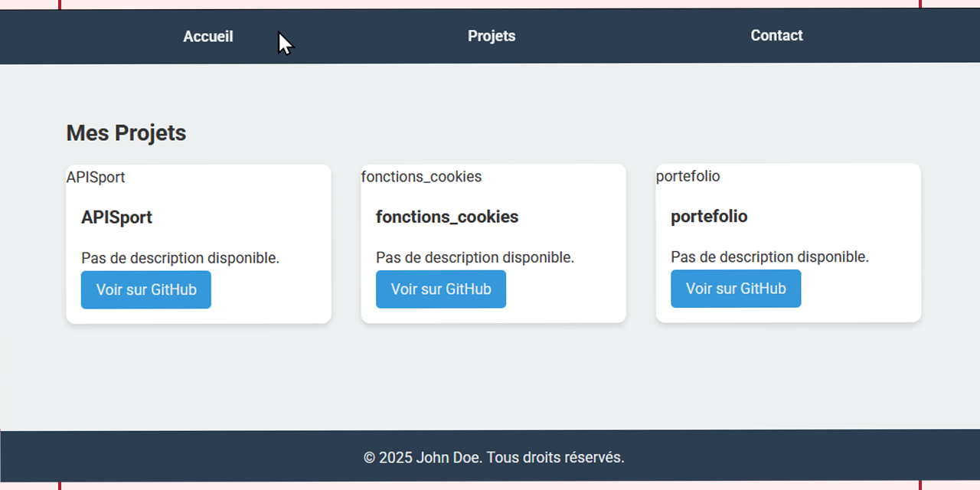Click Voir sur GitHub on portefolio card
The image size is (980, 490).
pos(736,288)
